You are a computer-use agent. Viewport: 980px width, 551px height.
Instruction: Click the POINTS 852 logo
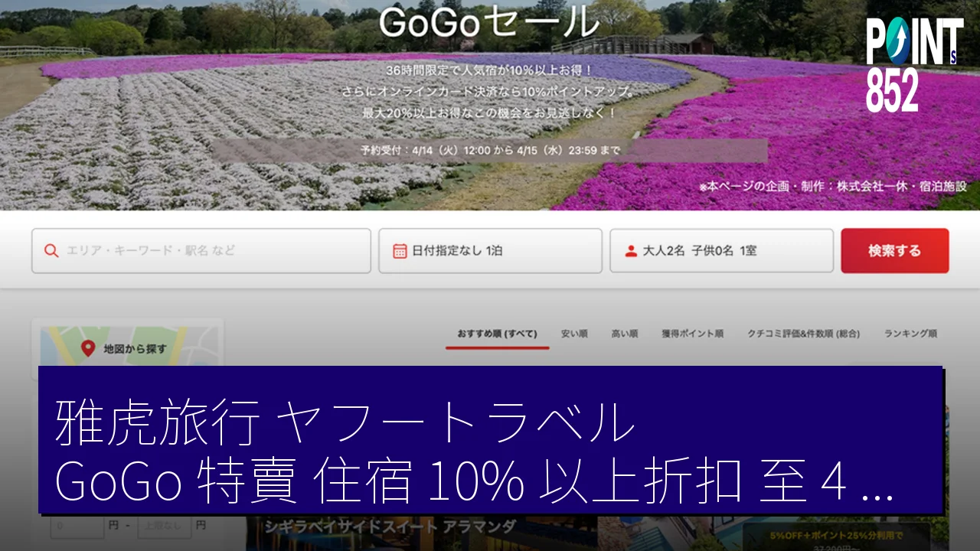click(913, 65)
